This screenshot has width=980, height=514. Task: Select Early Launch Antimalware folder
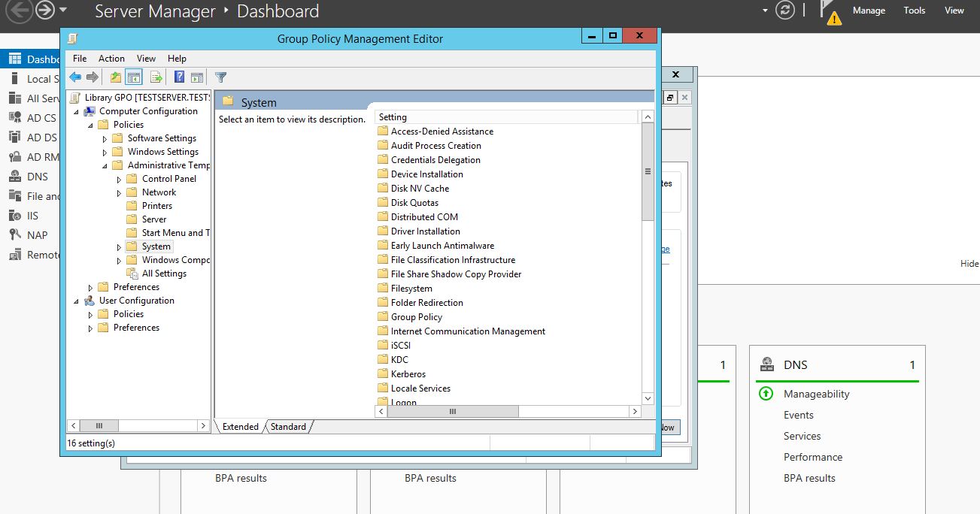pos(442,246)
